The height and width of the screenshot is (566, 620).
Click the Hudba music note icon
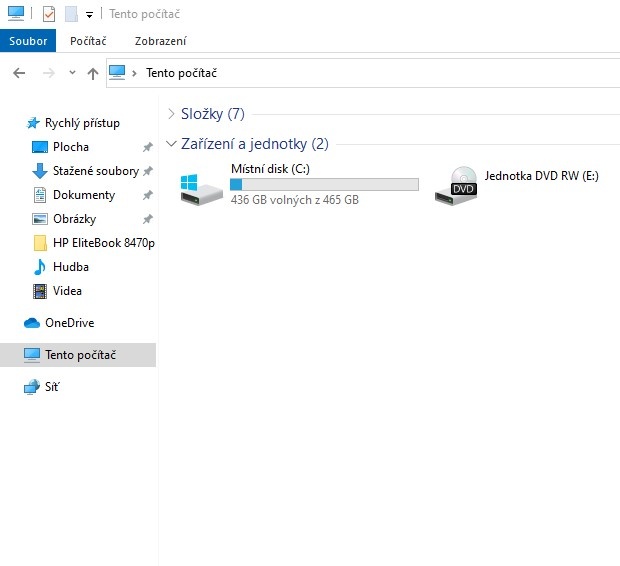point(40,267)
